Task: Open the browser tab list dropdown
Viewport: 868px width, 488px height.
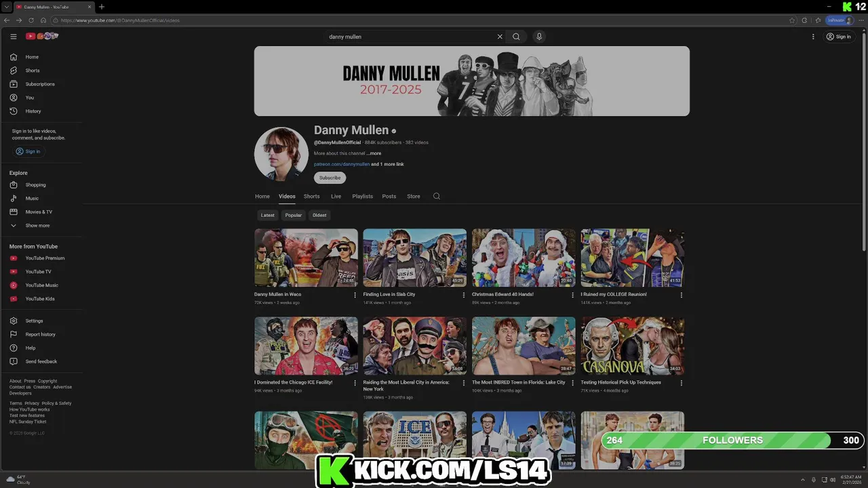Action: 5,7
